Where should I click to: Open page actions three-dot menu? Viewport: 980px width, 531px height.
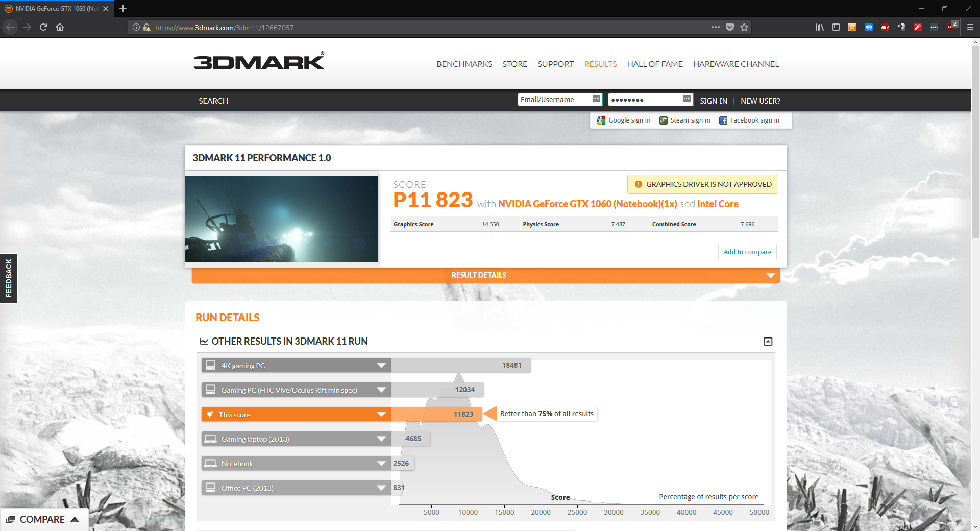(716, 27)
